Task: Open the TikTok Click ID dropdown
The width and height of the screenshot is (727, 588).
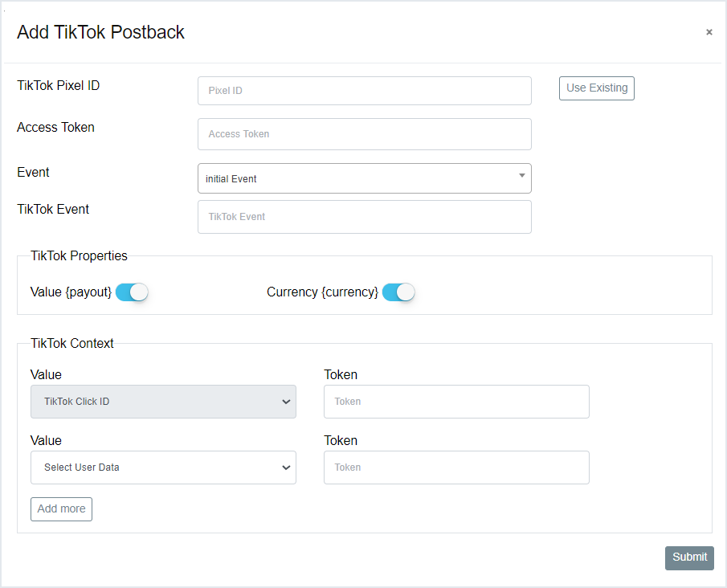Action: 153,402
